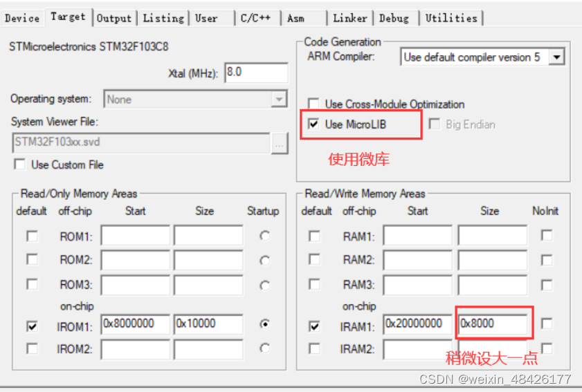This screenshot has height=392, width=582.
Task: Go to the User tab
Action: point(212,18)
